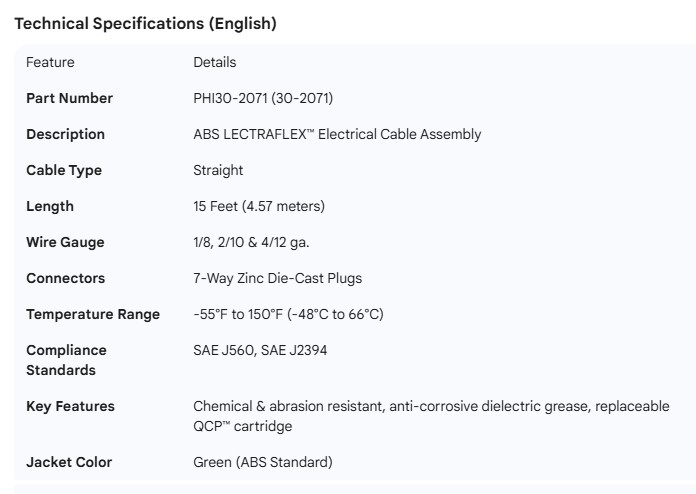Select the Part Number row label
Screen dimensions: 696x494
[x=69, y=98]
